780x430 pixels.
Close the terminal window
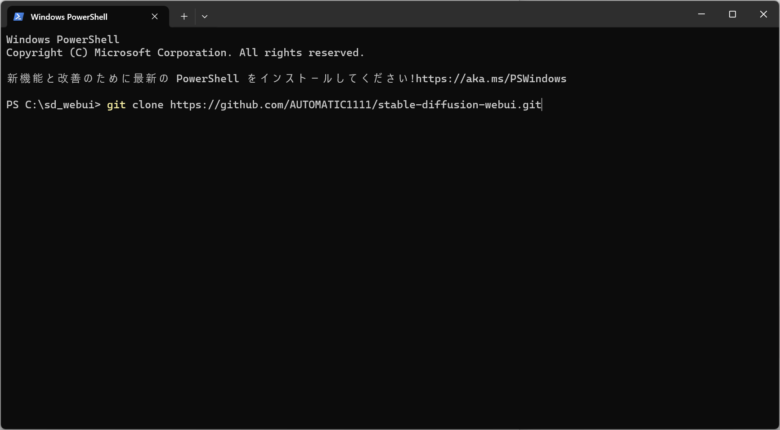pos(763,14)
